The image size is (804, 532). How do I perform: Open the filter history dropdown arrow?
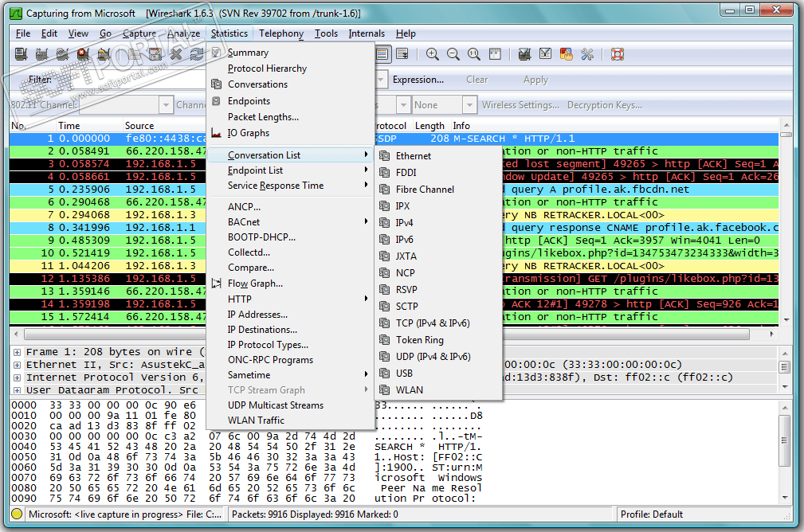coord(380,80)
